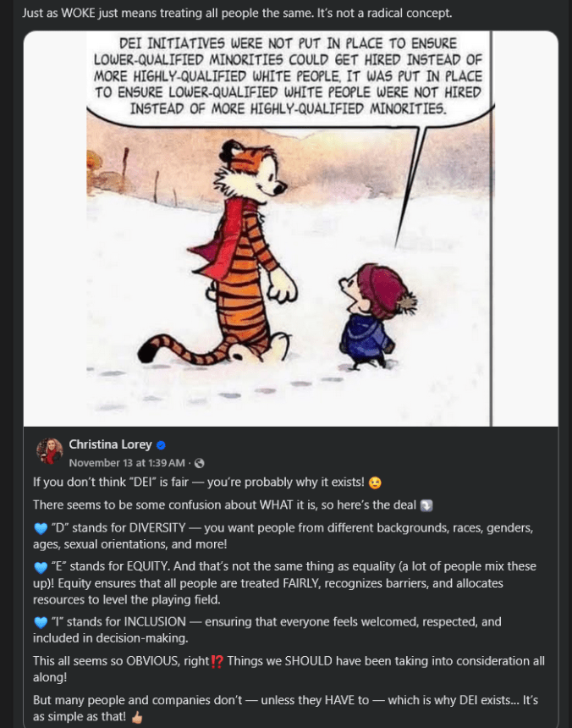The height and width of the screenshot is (728, 572).
Task: Click the blue heart beside EQUITY line
Action: click(41, 567)
